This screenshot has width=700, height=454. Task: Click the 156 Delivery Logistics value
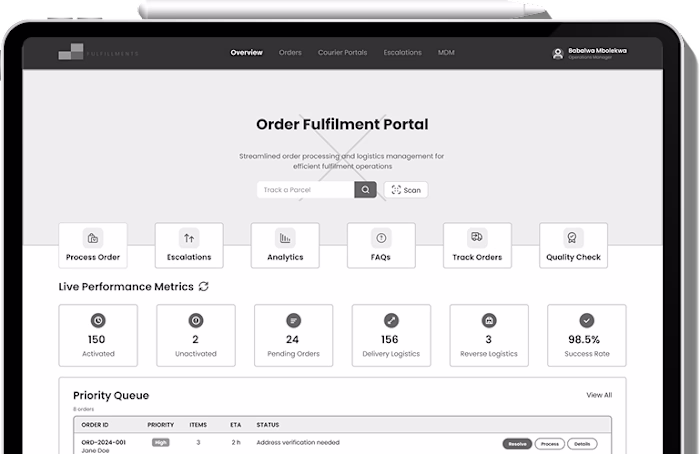coord(390,339)
